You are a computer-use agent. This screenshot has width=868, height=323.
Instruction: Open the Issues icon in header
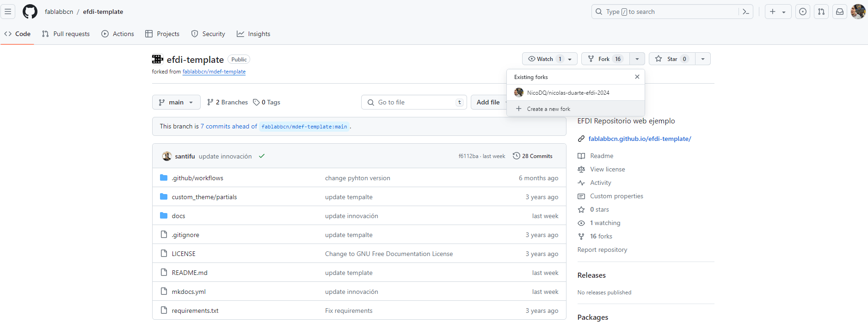[x=803, y=12]
